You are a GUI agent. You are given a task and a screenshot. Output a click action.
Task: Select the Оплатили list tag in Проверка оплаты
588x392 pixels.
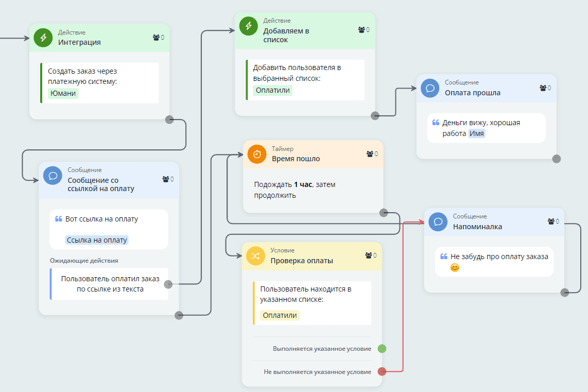(280, 315)
